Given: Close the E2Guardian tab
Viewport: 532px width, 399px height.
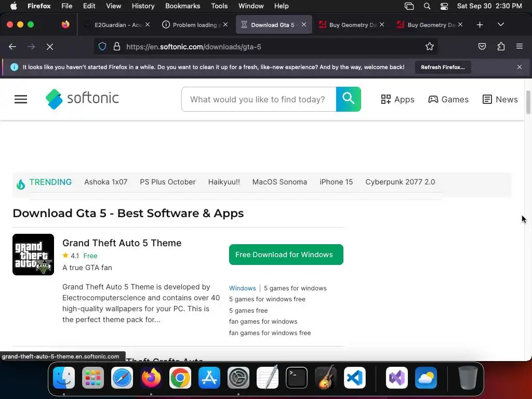Looking at the screenshot, I should pyautogui.click(x=148, y=24).
